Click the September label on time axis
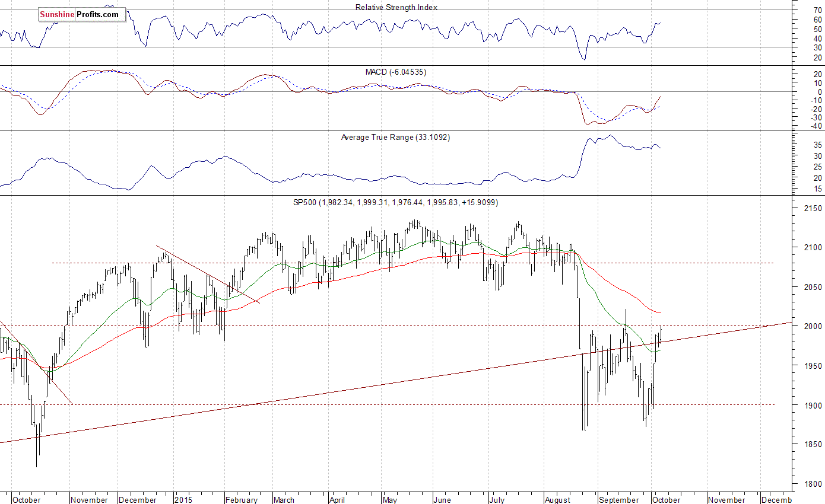 pos(619,500)
